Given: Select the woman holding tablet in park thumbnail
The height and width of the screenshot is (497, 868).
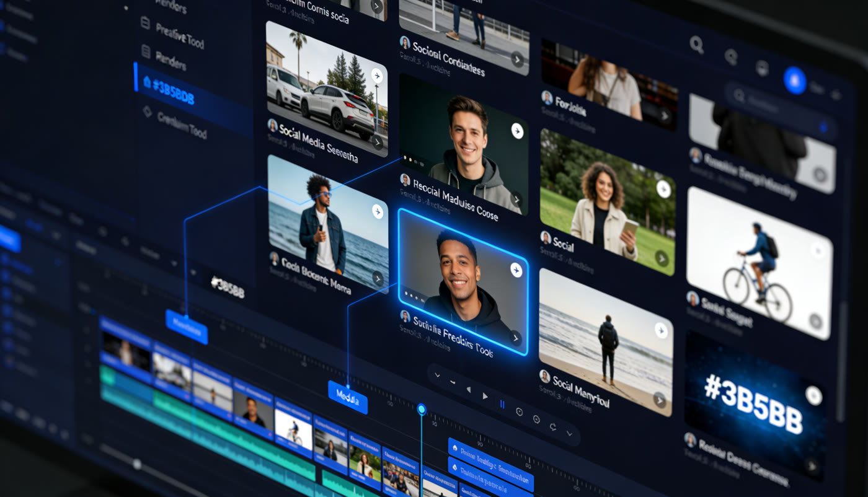Looking at the screenshot, I should pyautogui.click(x=607, y=202).
